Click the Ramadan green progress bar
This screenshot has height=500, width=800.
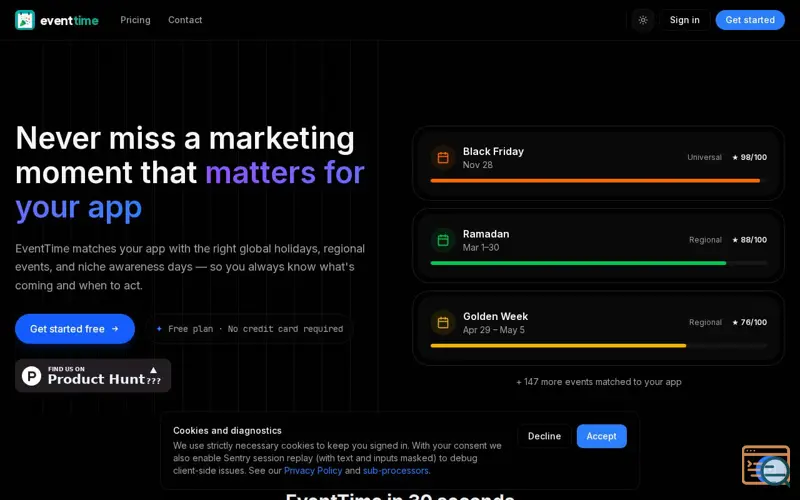pos(579,263)
